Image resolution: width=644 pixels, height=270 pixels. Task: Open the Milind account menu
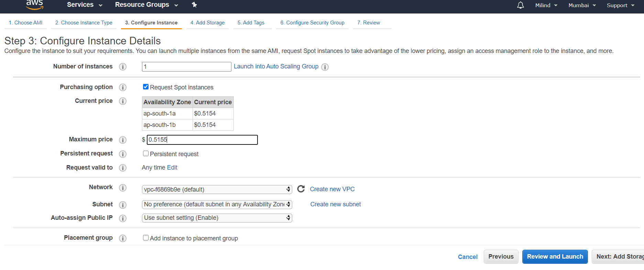546,6
